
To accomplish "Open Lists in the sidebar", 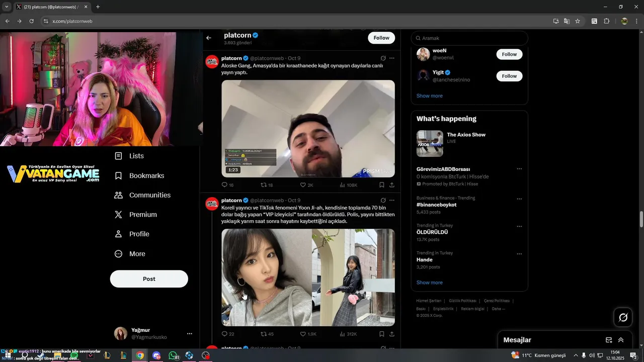I will (x=129, y=156).
